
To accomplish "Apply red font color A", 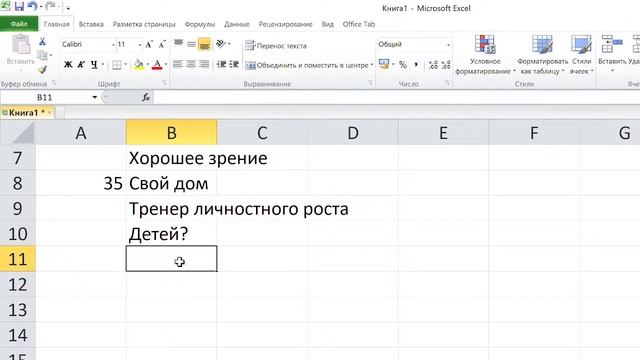I will coord(157,64).
